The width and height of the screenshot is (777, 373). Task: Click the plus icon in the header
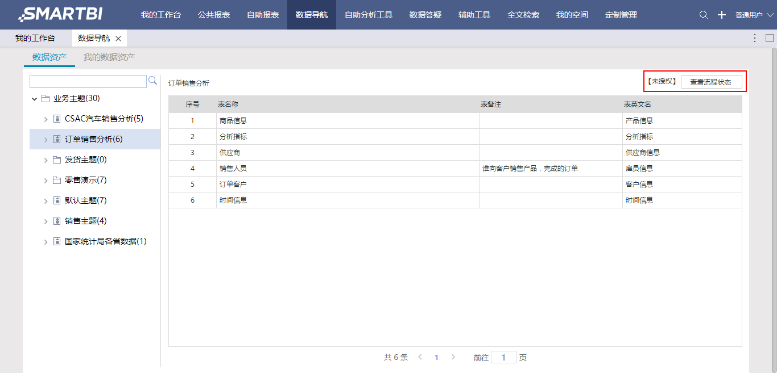click(x=722, y=15)
